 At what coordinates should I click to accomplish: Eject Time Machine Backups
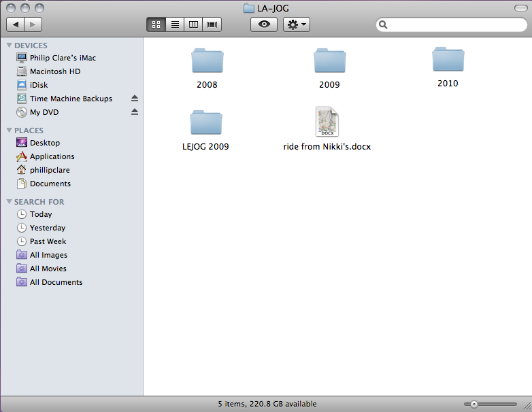(135, 99)
